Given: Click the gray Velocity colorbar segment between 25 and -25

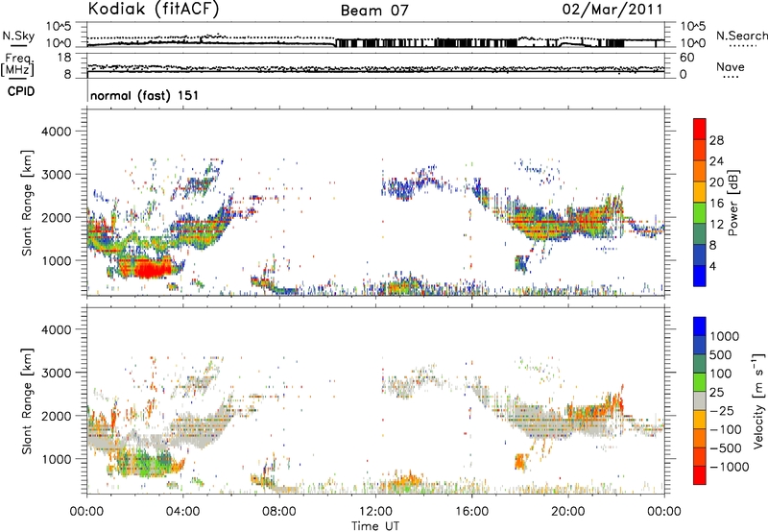Looking at the screenshot, I should click(700, 401).
